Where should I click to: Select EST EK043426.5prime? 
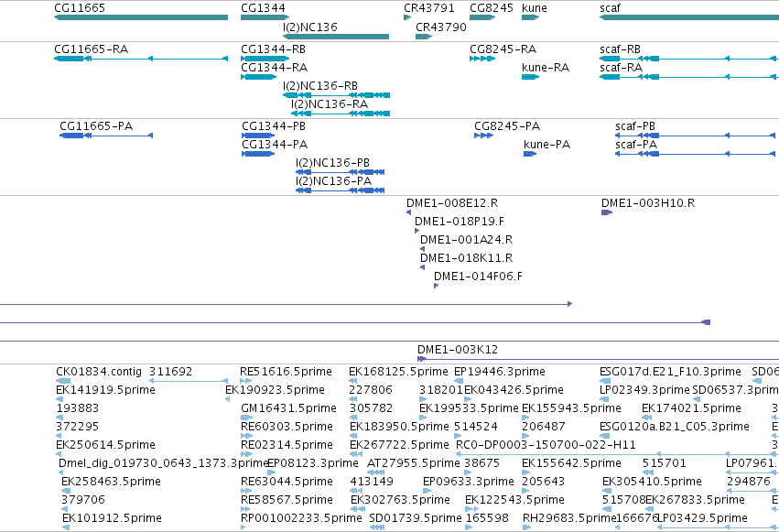click(468, 399)
